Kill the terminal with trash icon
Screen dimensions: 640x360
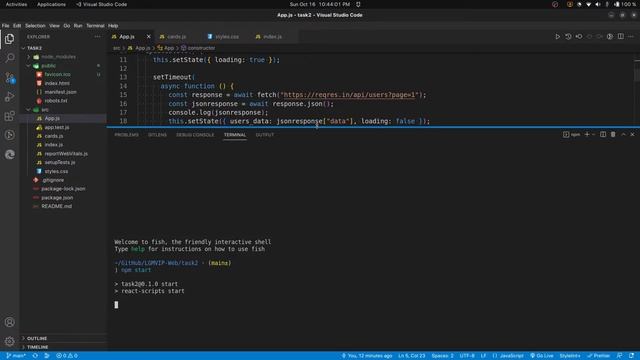(613, 134)
